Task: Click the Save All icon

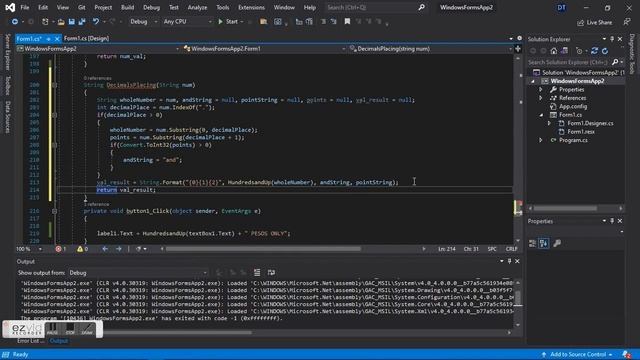Action: [82, 22]
